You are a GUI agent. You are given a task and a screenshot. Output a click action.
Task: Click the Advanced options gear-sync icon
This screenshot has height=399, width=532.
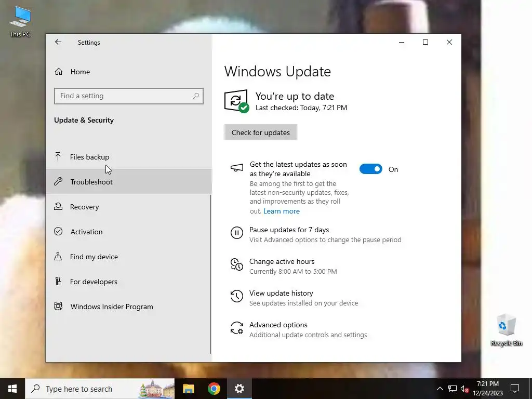point(237,328)
